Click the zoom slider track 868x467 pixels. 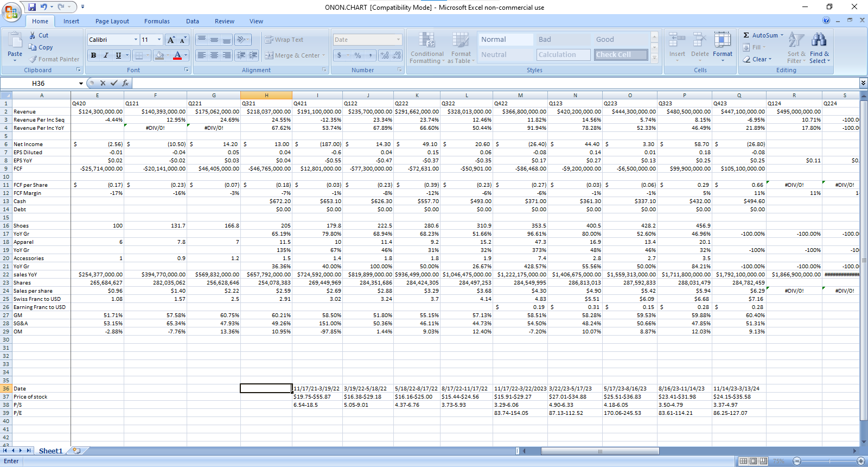click(829, 461)
